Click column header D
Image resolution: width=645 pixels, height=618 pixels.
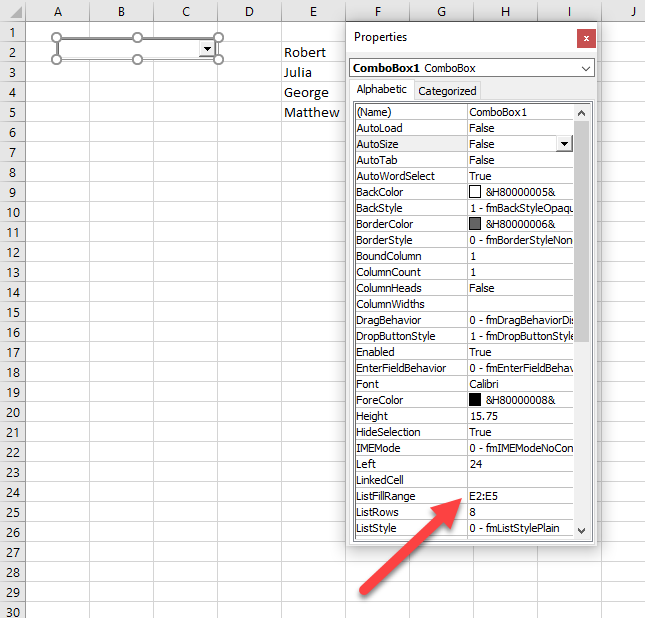tap(249, 11)
